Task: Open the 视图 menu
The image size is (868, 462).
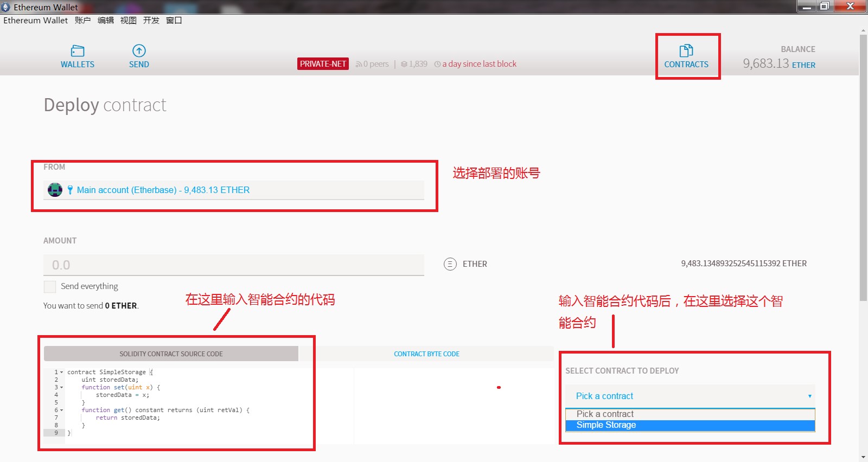Action: tap(129, 21)
